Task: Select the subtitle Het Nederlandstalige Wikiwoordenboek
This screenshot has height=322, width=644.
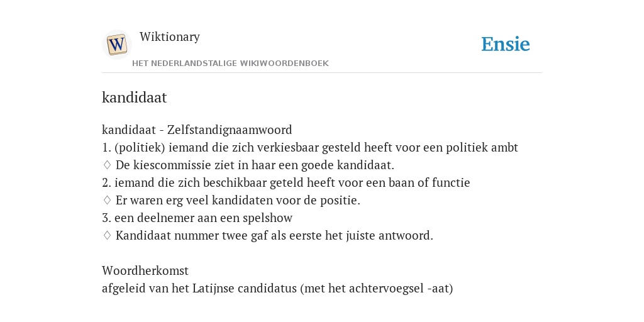Action: click(230, 64)
